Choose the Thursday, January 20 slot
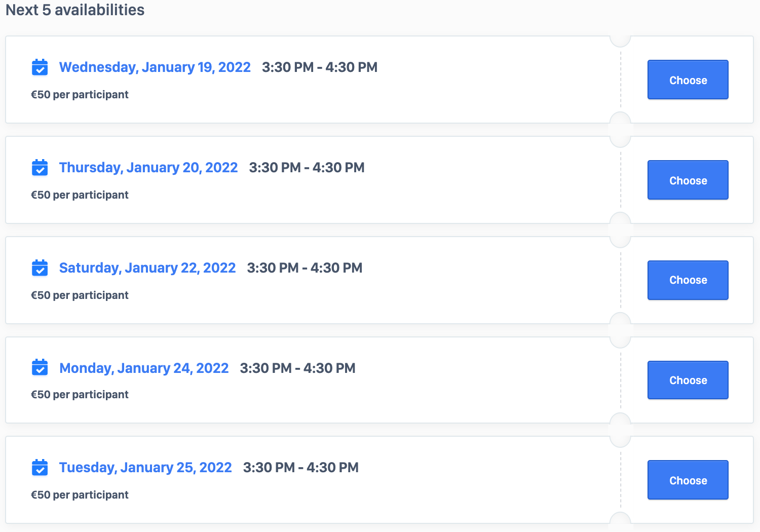The width and height of the screenshot is (760, 532). pyautogui.click(x=688, y=180)
